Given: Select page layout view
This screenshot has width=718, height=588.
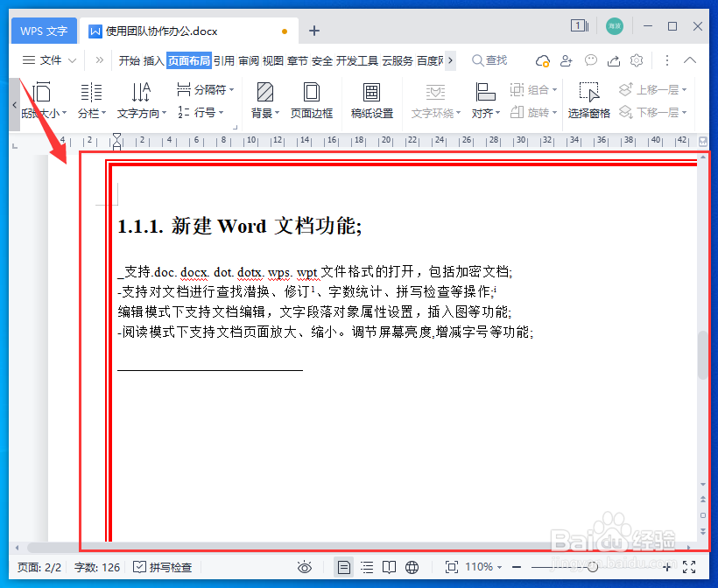Looking at the screenshot, I should [343, 567].
